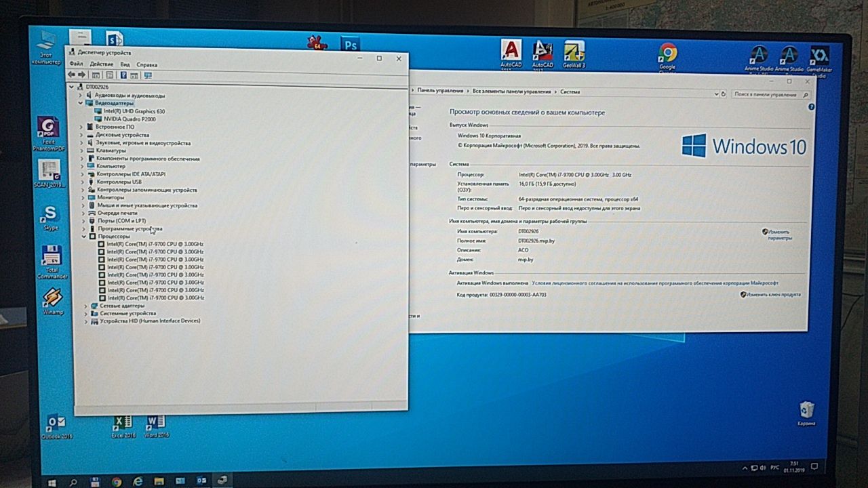Click Изменить ключ продукта link
Viewport: 868px width, 488px height.
[770, 295]
